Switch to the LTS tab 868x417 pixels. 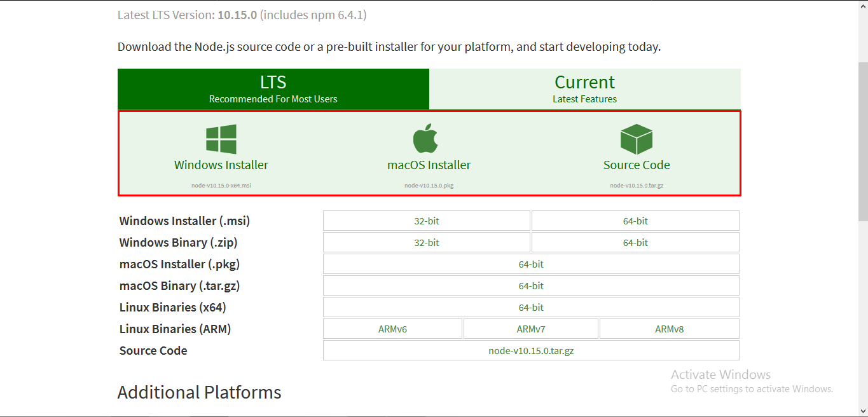273,88
